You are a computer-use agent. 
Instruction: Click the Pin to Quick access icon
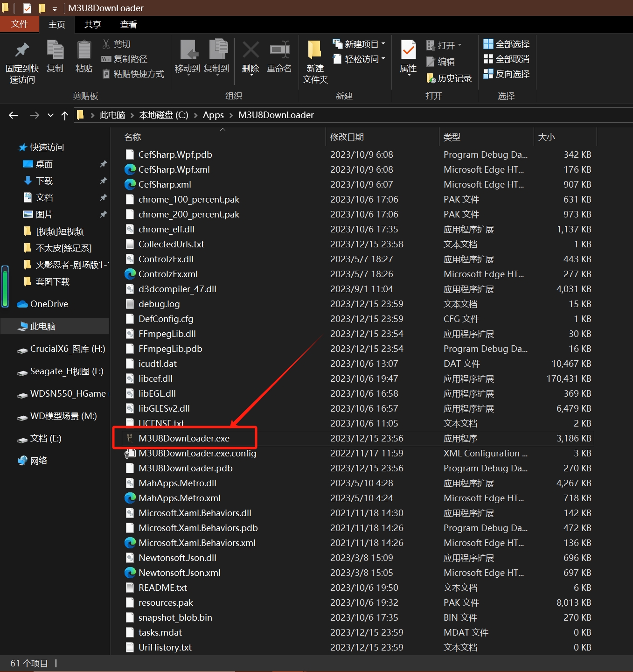[x=22, y=50]
